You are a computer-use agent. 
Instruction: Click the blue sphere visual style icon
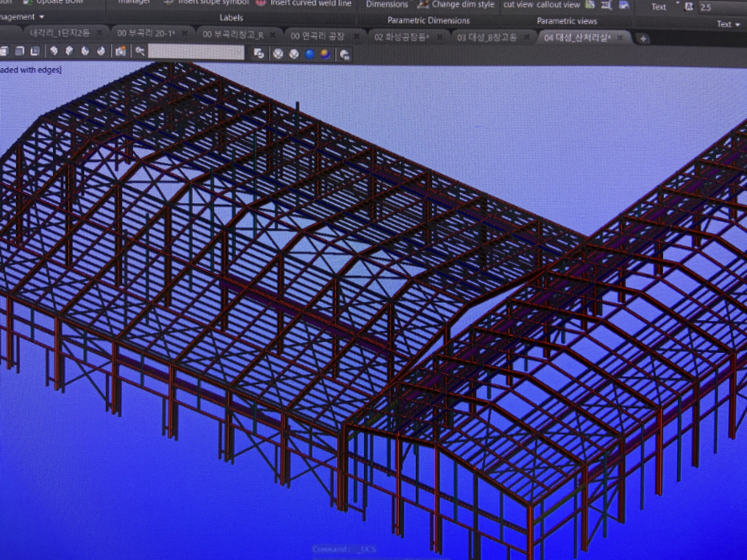(x=310, y=54)
